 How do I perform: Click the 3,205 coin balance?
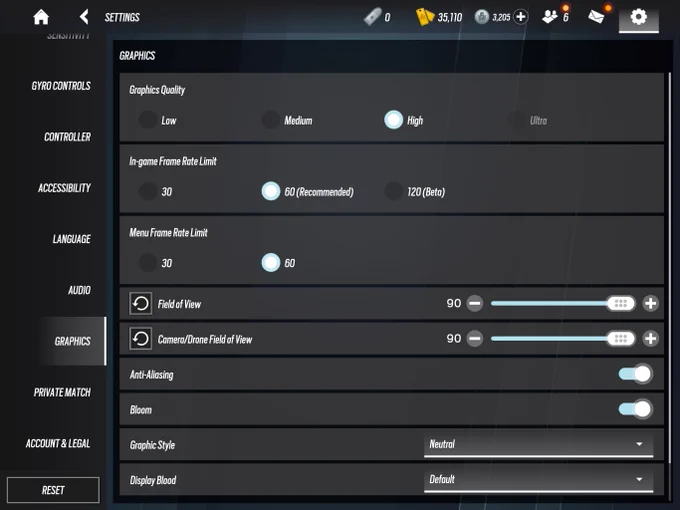pyautogui.click(x=501, y=17)
